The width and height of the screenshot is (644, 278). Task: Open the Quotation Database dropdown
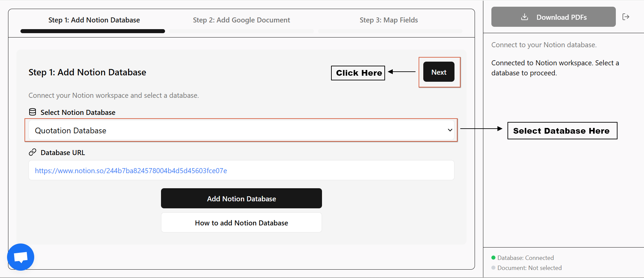pyautogui.click(x=235, y=130)
